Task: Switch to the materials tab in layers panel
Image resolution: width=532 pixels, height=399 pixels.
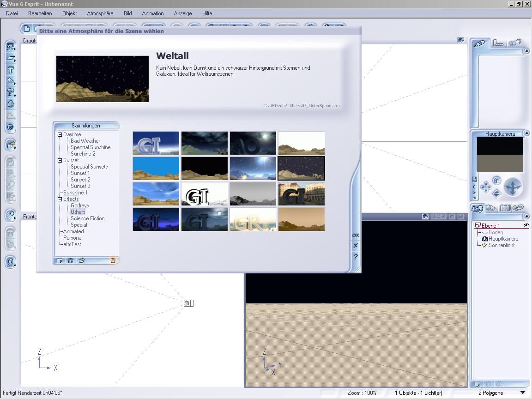Action: pyautogui.click(x=491, y=208)
